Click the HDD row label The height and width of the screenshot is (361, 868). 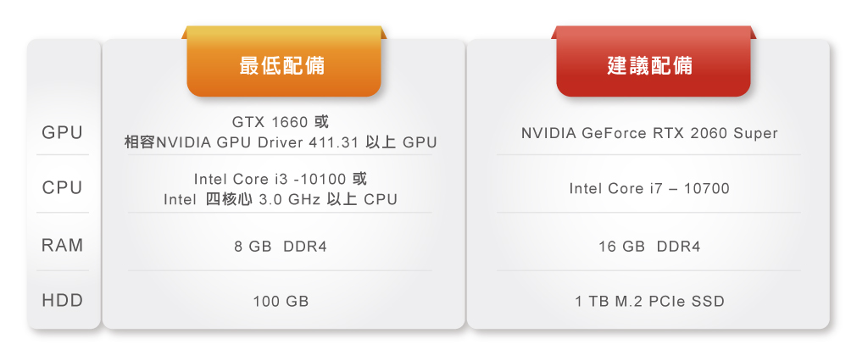click(63, 301)
